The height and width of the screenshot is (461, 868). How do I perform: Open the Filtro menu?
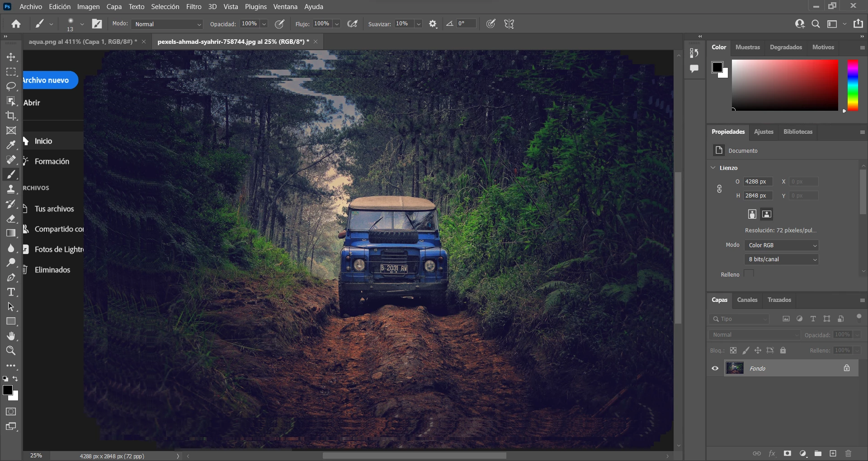tap(194, 6)
